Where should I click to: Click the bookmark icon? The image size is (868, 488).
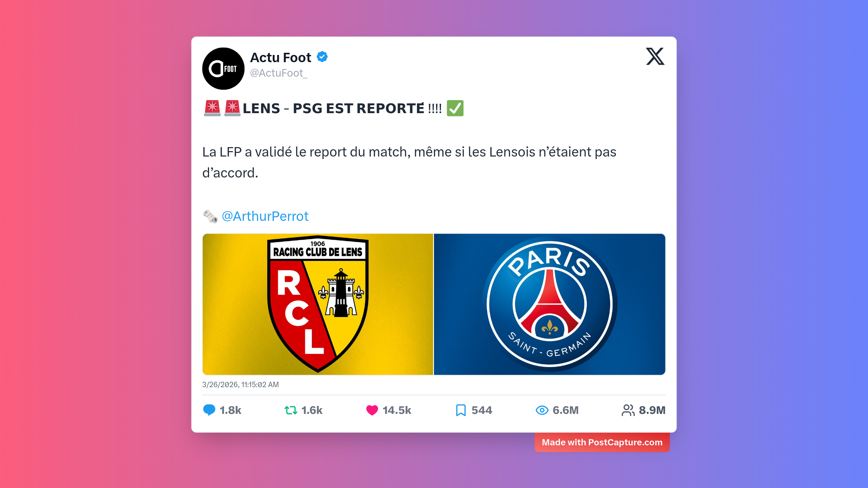pos(460,410)
